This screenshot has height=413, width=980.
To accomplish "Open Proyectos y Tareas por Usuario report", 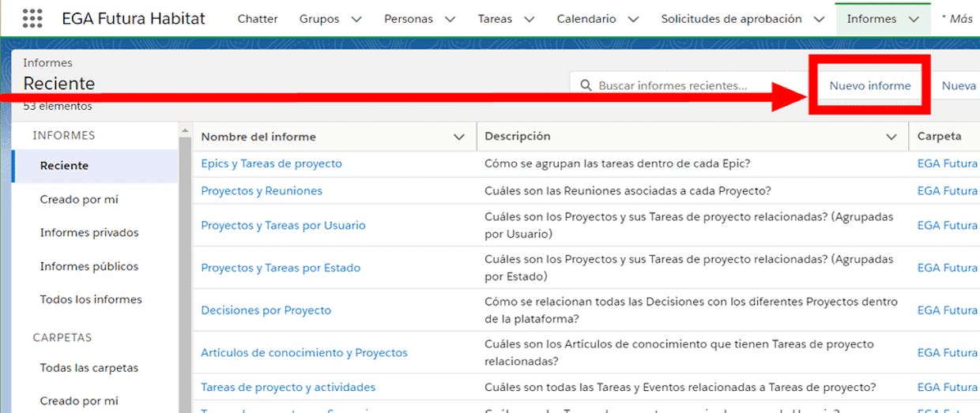I will click(x=283, y=225).
